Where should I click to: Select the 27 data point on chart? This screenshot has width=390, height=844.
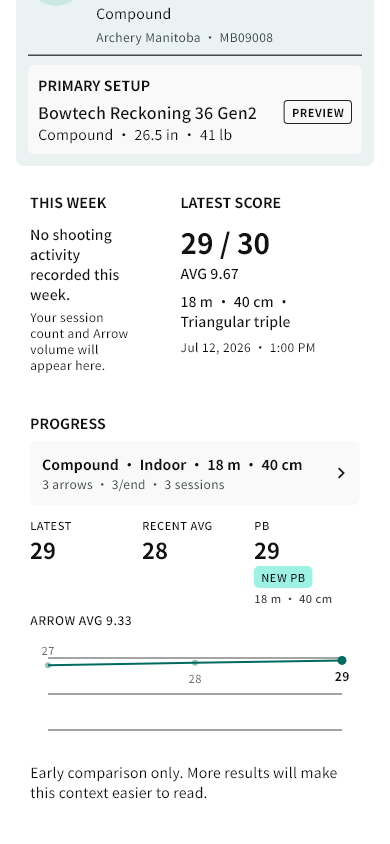point(48,665)
